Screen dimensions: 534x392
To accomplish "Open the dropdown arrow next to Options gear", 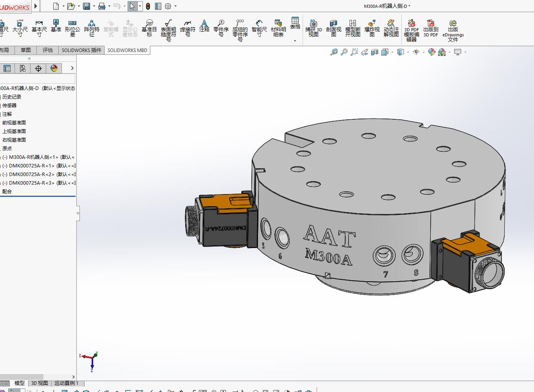I will click(175, 6).
